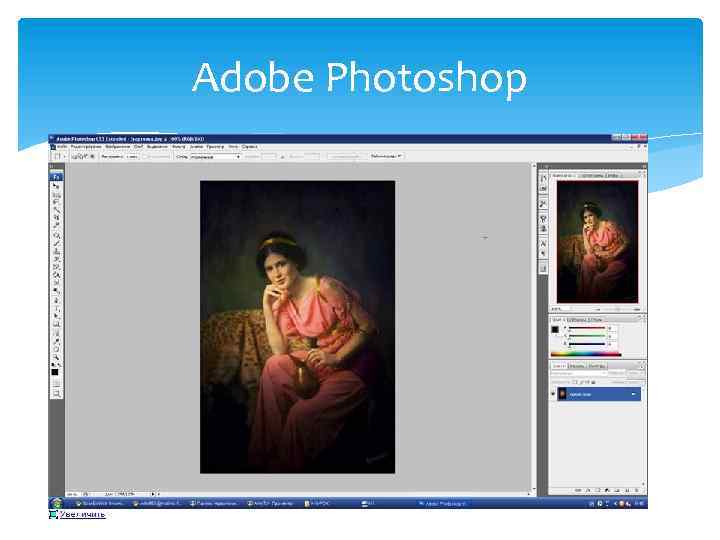
Task: Open the Style dropdown in options bar
Action: [x=215, y=157]
